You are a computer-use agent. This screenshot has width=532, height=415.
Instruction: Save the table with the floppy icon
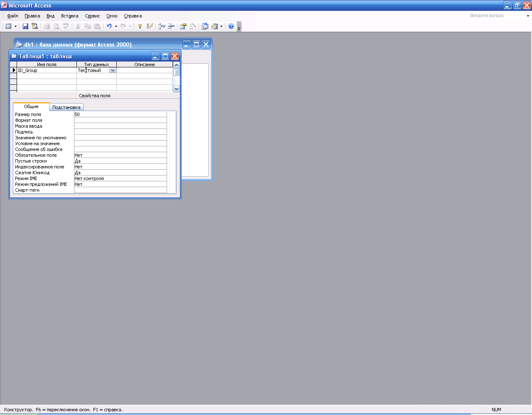(x=25, y=26)
